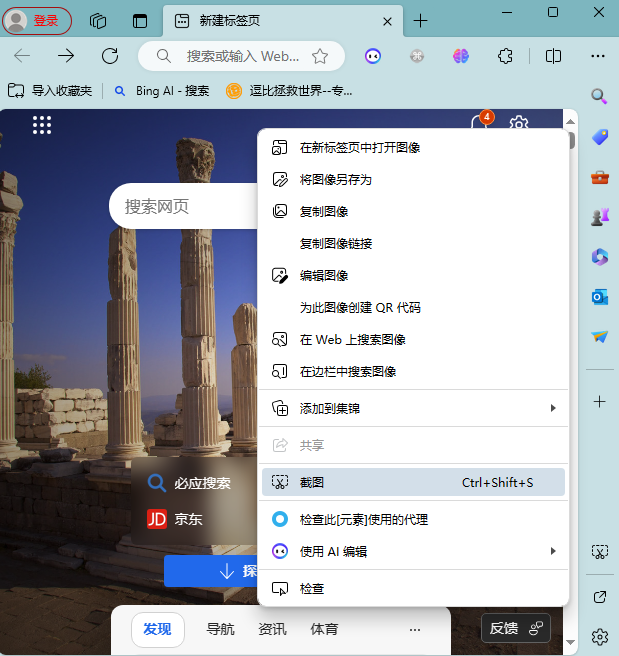Expand the 使用 AI 编辑 submenu
The image size is (619, 656).
[552, 551]
